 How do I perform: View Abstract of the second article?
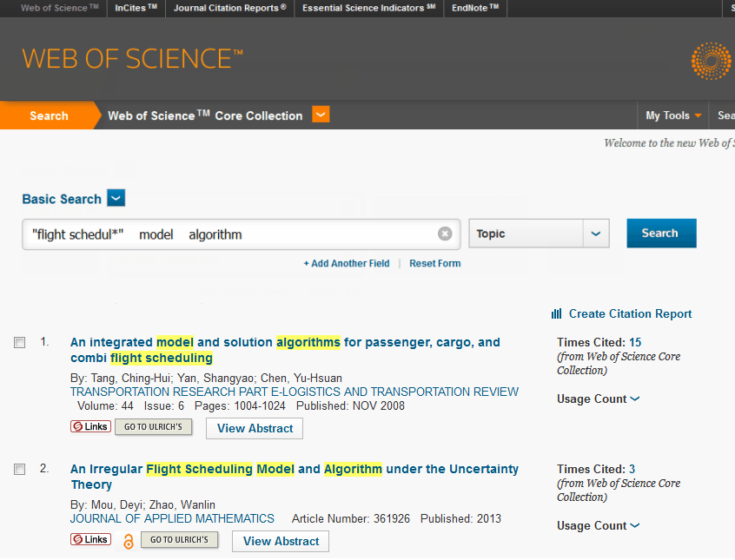coord(280,541)
